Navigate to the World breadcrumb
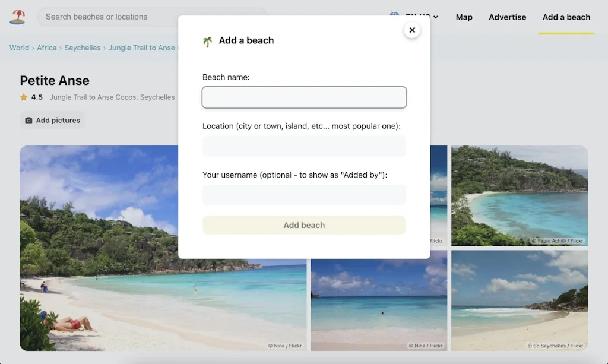The width and height of the screenshot is (608, 364). (18, 48)
